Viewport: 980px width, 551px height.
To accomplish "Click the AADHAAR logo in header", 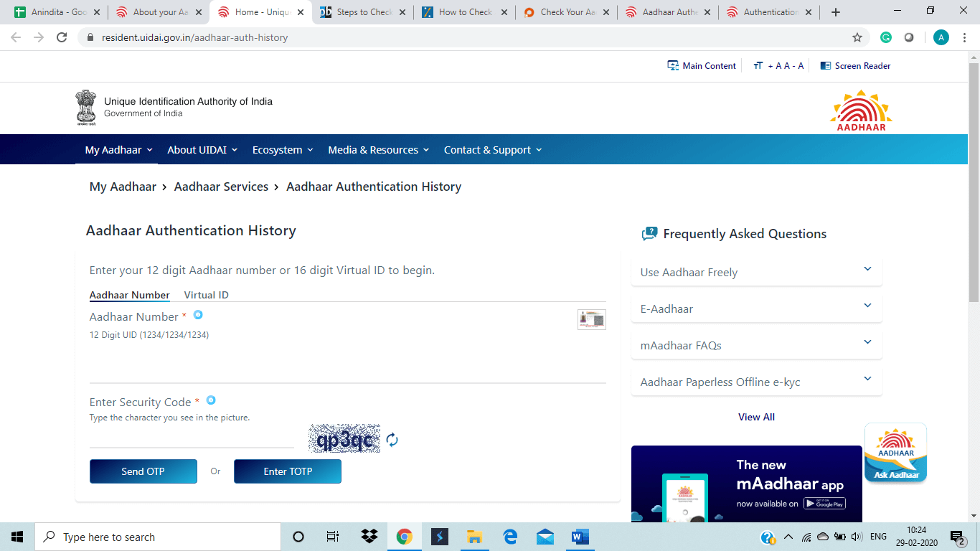I will [861, 110].
